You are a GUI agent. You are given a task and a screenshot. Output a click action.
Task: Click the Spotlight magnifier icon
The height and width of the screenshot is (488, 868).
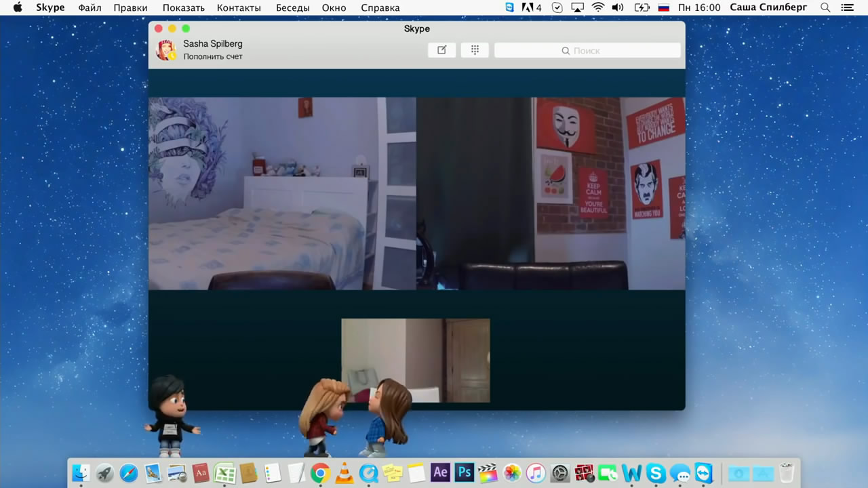click(x=825, y=8)
